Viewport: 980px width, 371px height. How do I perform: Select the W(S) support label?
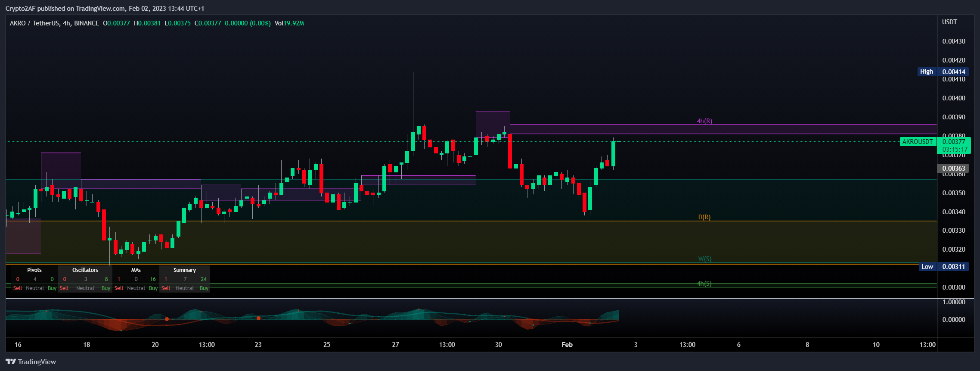(x=705, y=259)
